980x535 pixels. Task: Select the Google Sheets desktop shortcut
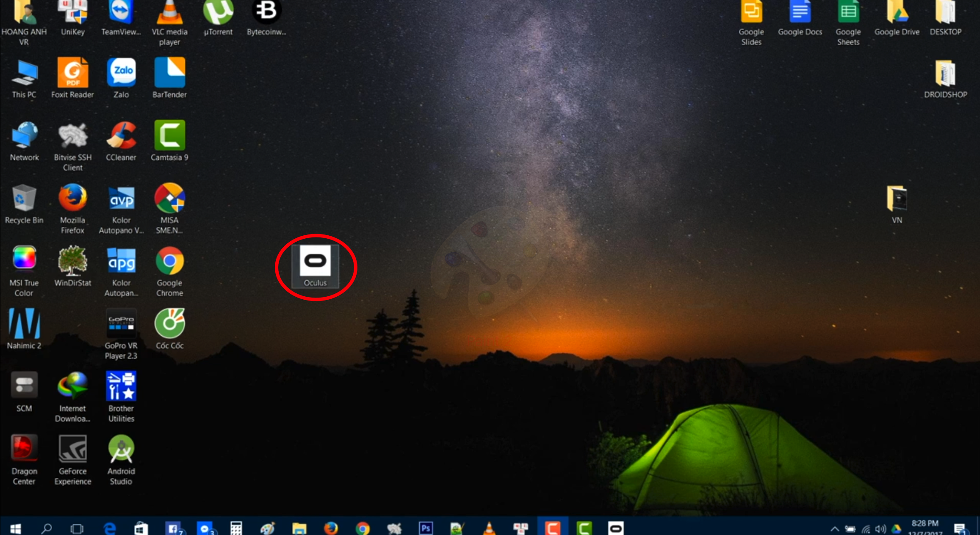848,23
